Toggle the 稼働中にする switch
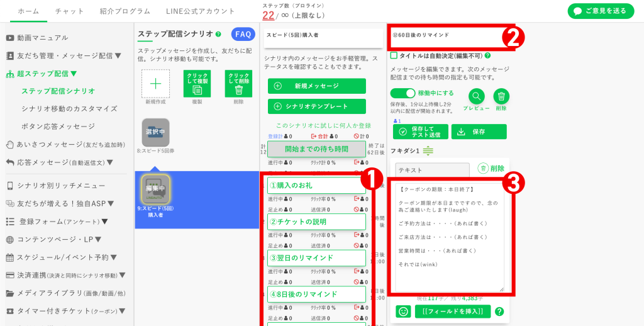644x326 pixels. (403, 93)
